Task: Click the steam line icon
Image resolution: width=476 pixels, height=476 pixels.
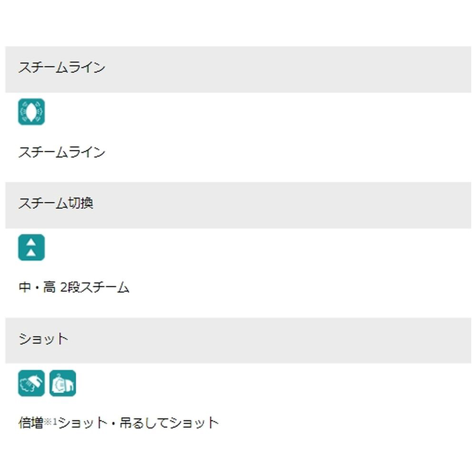Action: (31, 112)
